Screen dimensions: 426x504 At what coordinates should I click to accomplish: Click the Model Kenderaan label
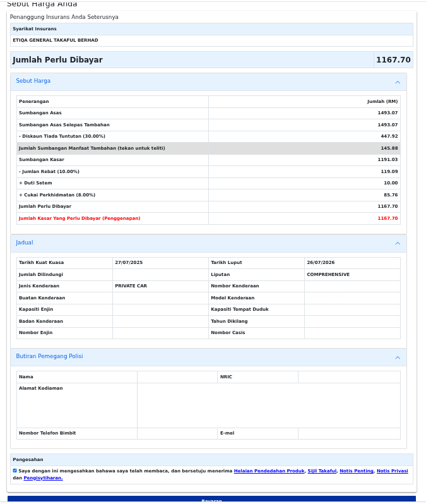(233, 298)
